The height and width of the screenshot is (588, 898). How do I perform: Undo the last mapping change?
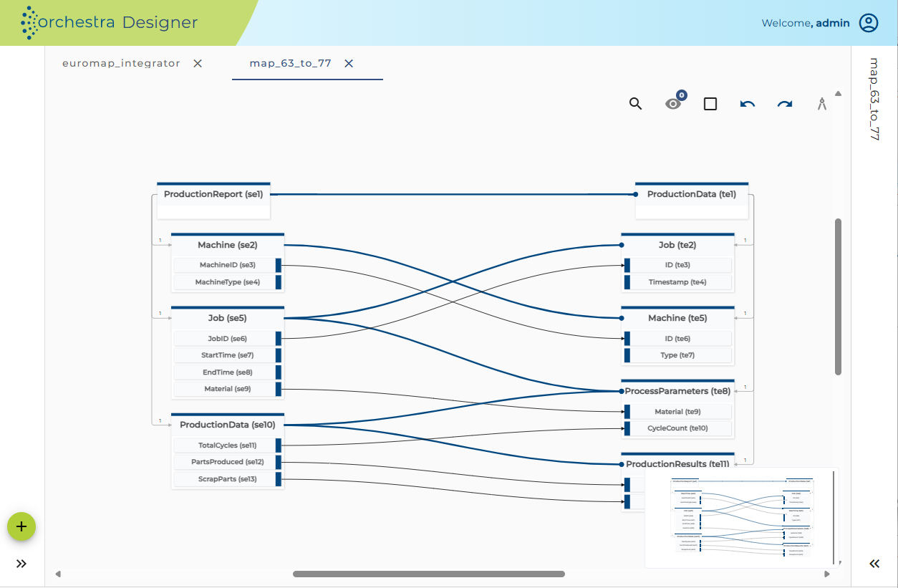coord(748,105)
